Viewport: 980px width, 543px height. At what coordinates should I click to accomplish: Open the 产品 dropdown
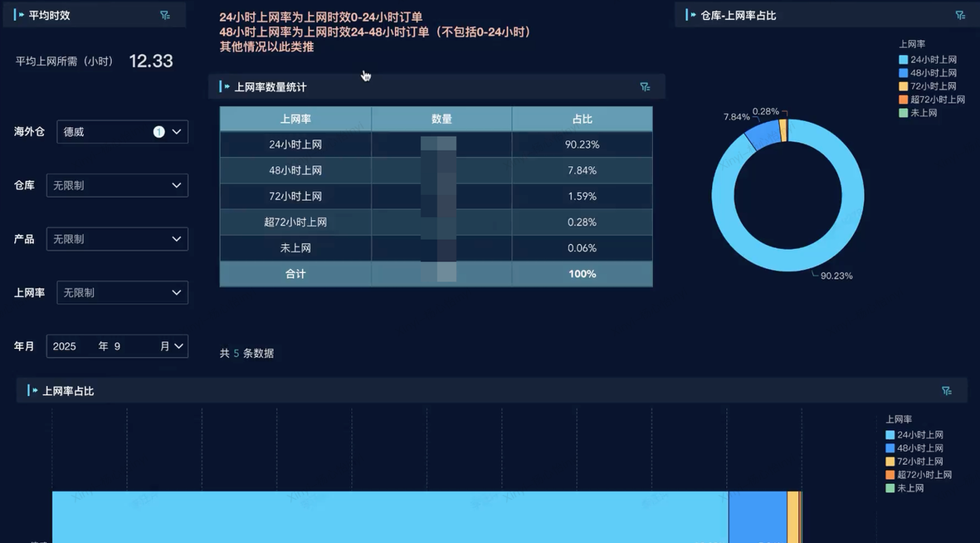117,239
